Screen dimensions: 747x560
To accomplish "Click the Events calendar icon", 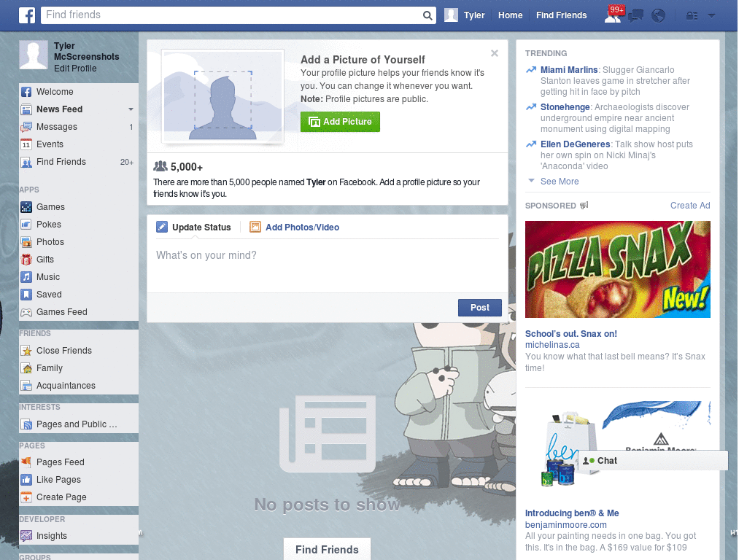I will tap(26, 144).
